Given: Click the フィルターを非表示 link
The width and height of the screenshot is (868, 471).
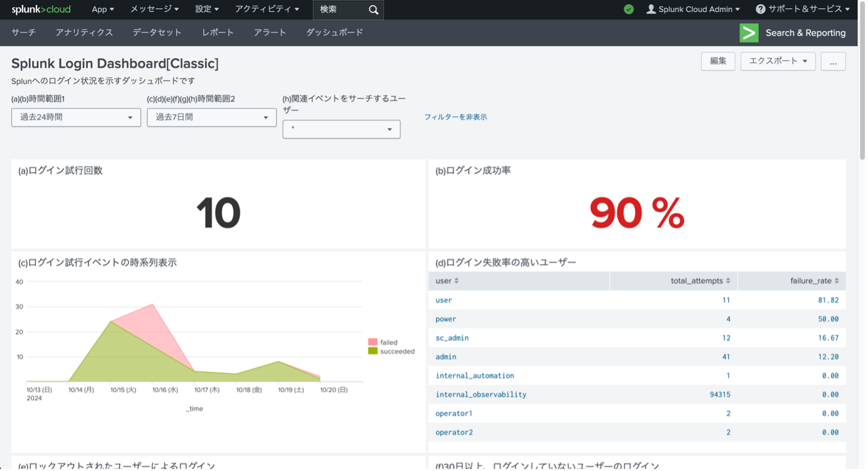Looking at the screenshot, I should (455, 117).
